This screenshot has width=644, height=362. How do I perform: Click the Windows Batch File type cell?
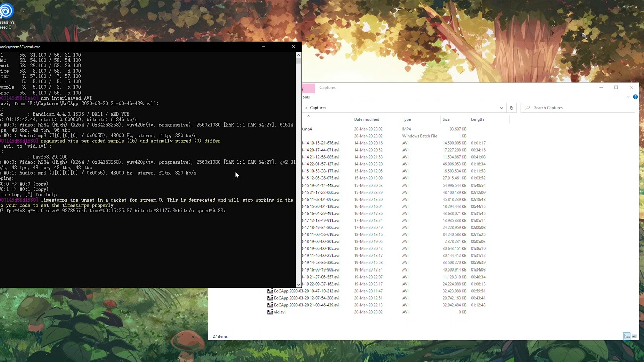[x=420, y=136]
